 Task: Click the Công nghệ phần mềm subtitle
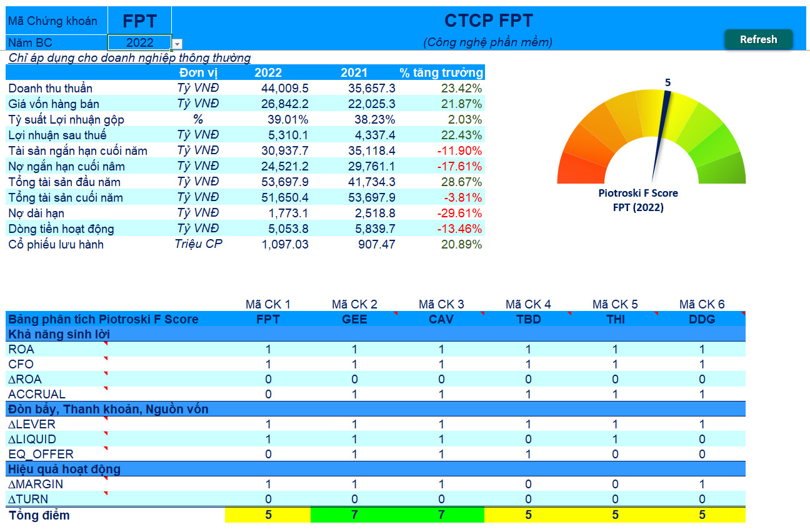(488, 42)
